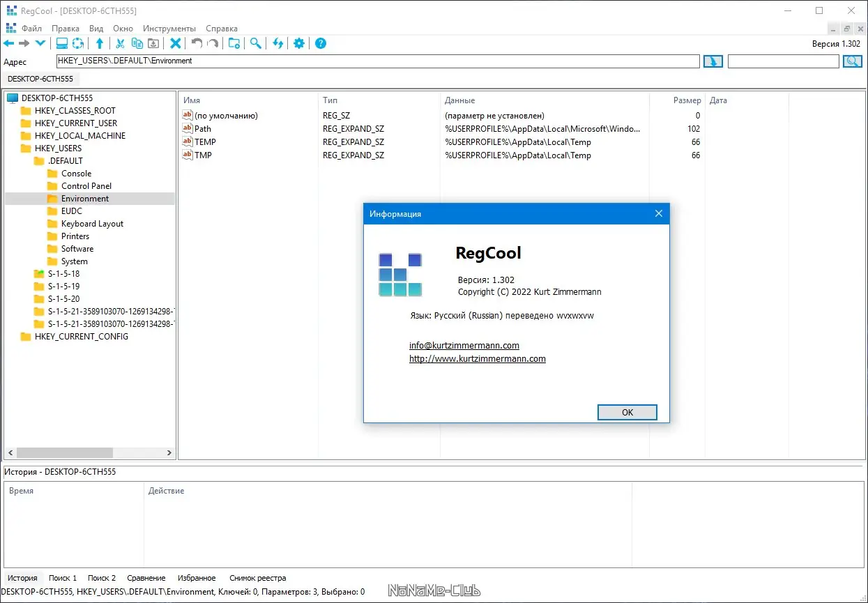
Task: Switch to the Поиск 2 tab
Action: 102,578
